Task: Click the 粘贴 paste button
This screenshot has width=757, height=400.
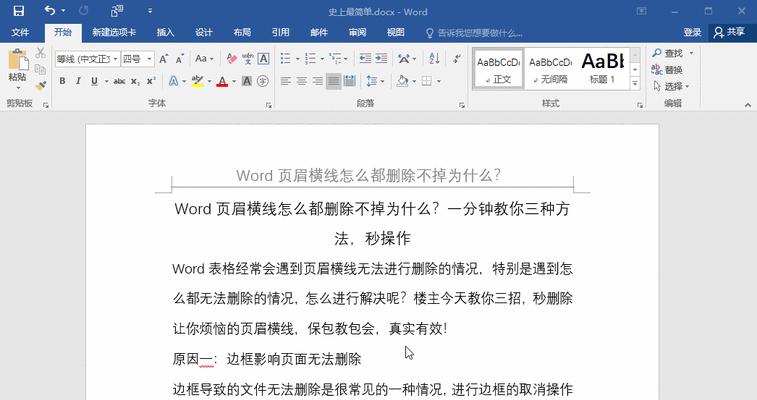Action: point(18,69)
